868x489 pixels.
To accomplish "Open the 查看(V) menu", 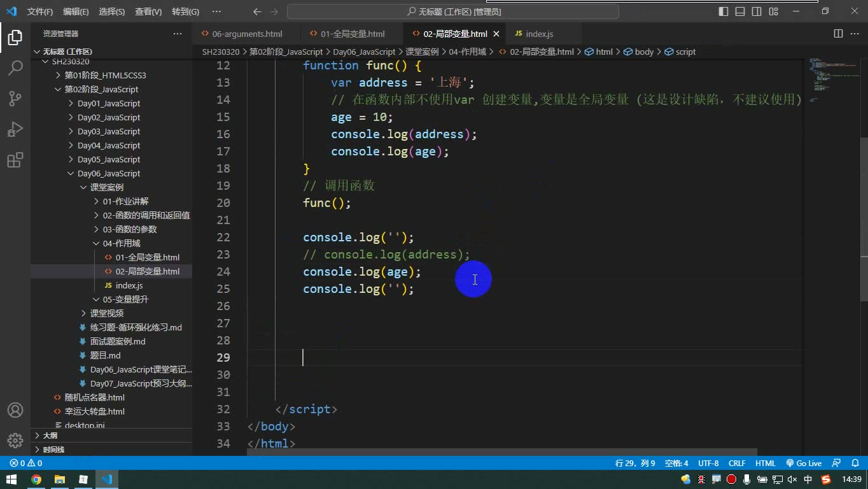I will pos(148,11).
